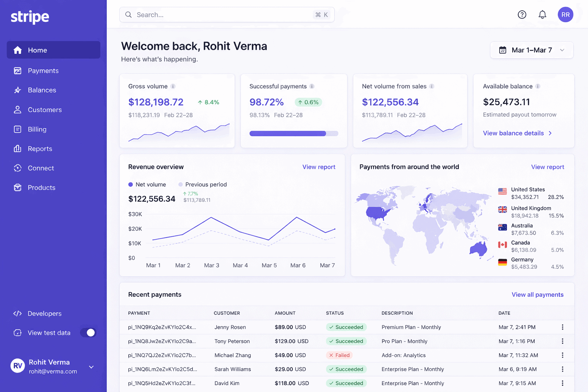Viewport: 588px width, 392px height.
Task: Toggle the View test data switch
Action: pos(88,333)
